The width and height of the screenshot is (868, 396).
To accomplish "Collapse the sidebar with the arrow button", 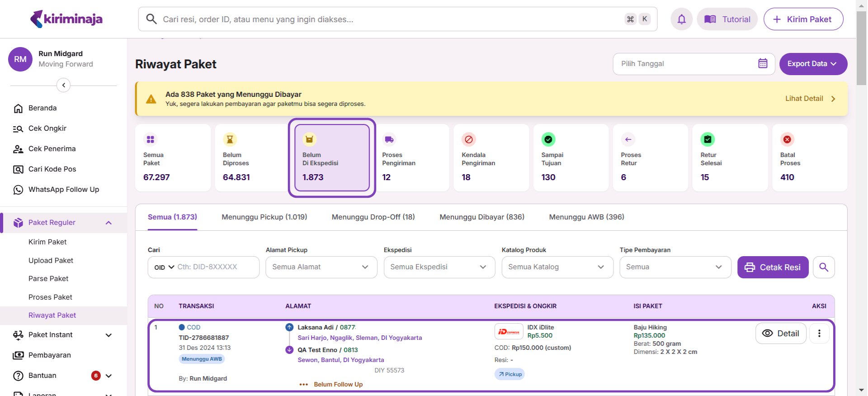I will coord(64,85).
